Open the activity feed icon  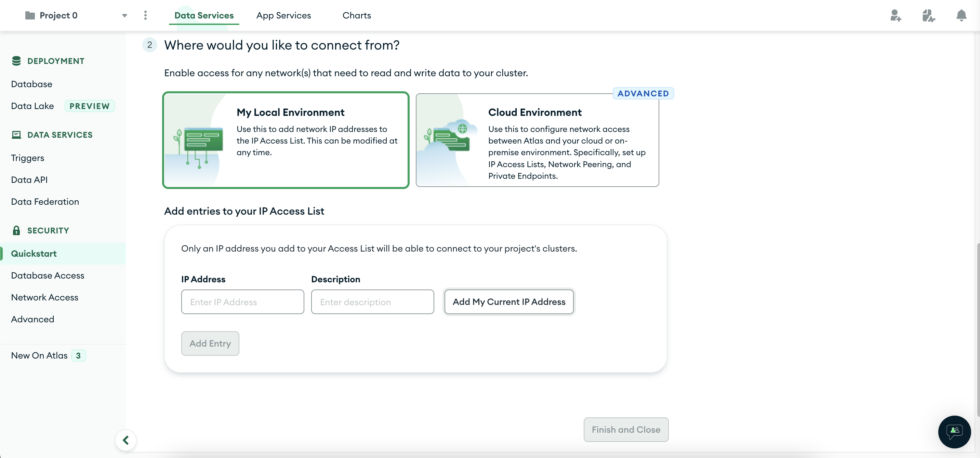(928, 16)
